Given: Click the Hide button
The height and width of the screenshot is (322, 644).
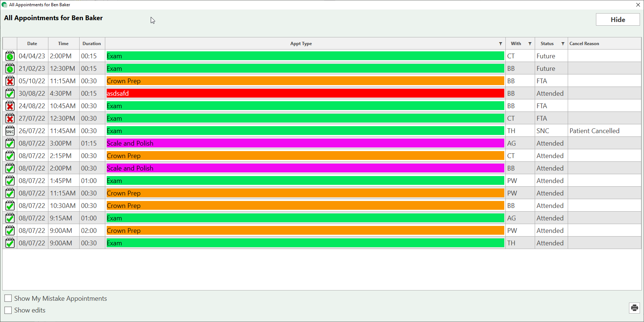Looking at the screenshot, I should pyautogui.click(x=618, y=20).
